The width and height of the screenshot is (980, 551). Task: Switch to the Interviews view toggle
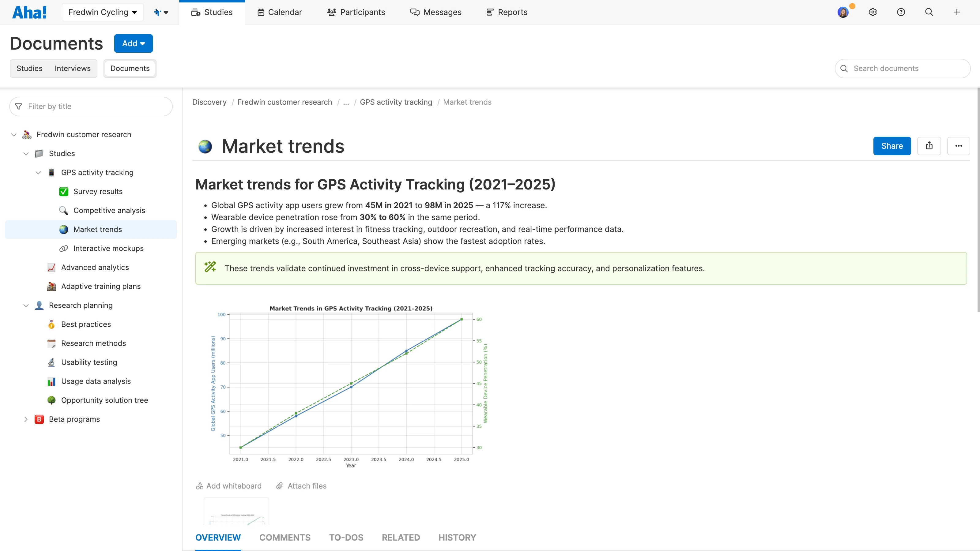click(73, 69)
